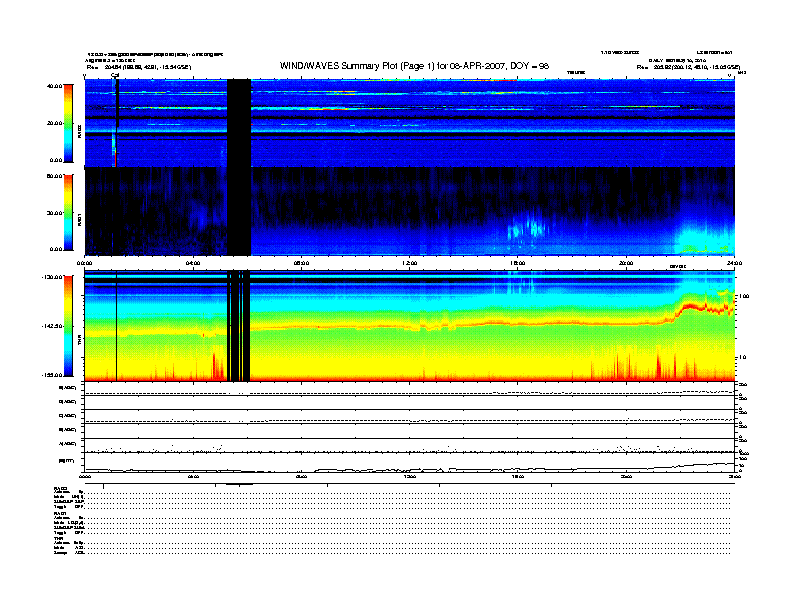Click the RAD2 axis label beside the top spectrogram
The height and width of the screenshot is (612, 792).
click(x=79, y=131)
